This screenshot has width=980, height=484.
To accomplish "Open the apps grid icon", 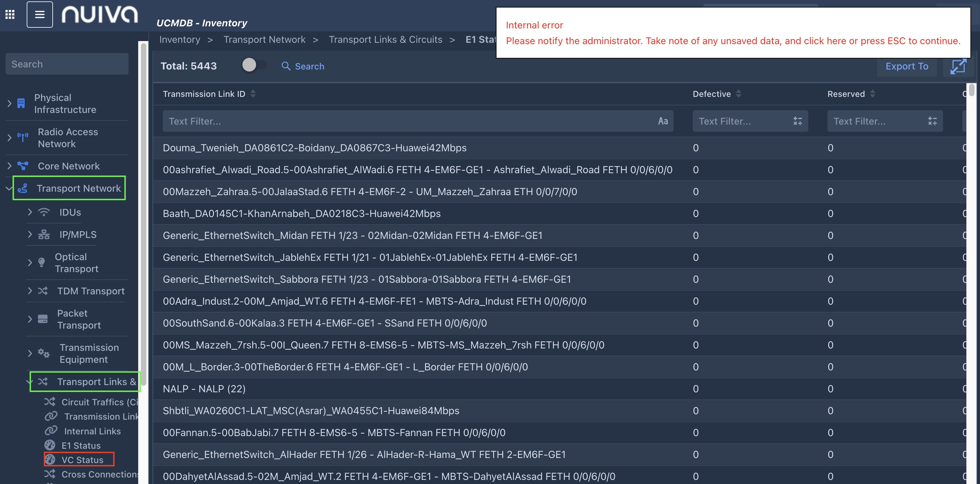I will [10, 14].
